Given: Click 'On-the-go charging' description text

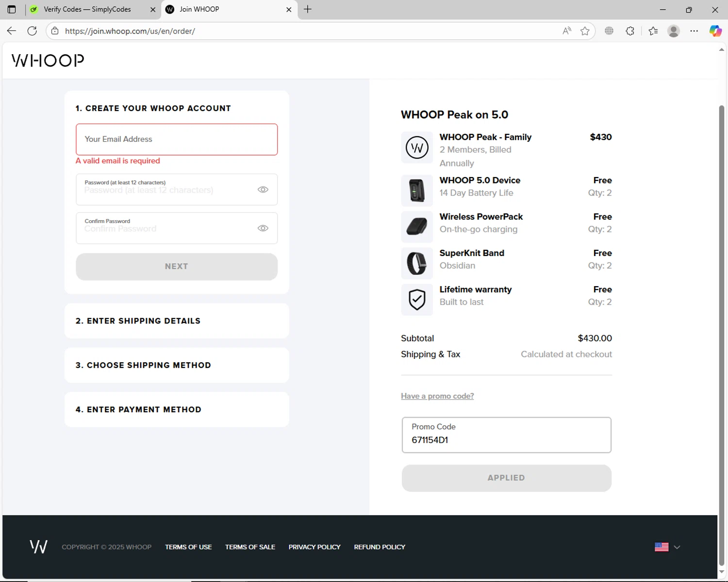Looking at the screenshot, I should pyautogui.click(x=479, y=229).
